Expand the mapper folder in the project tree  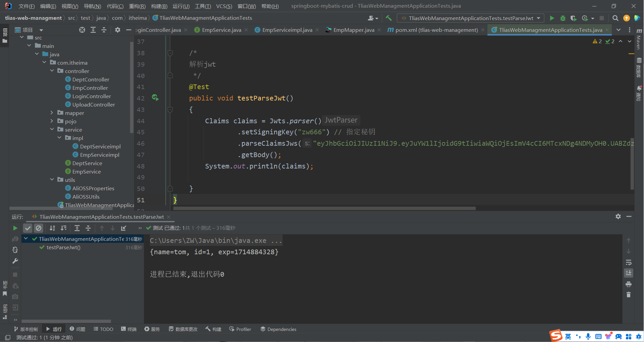(52, 113)
